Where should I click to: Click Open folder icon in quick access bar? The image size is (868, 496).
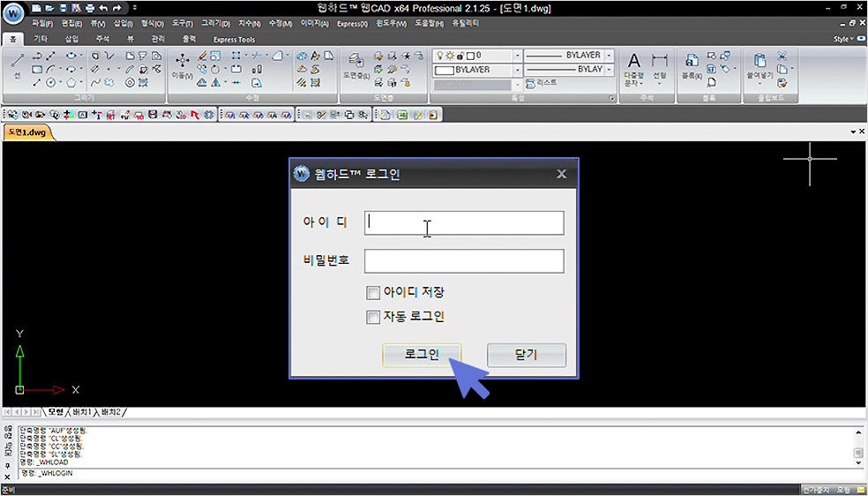(49, 8)
